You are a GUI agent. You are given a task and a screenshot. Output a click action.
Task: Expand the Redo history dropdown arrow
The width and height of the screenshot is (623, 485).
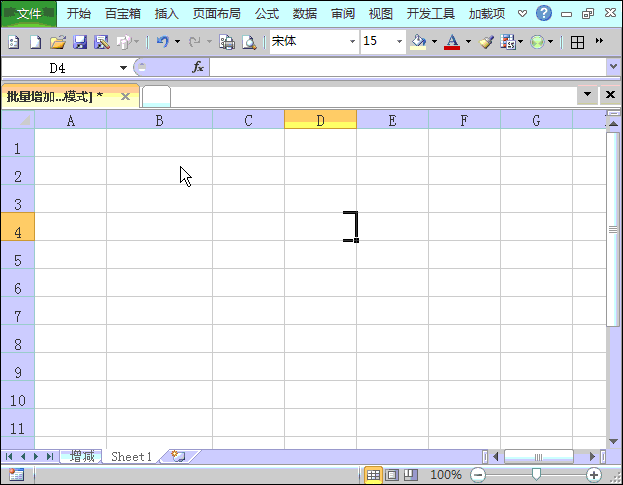[x=209, y=41]
